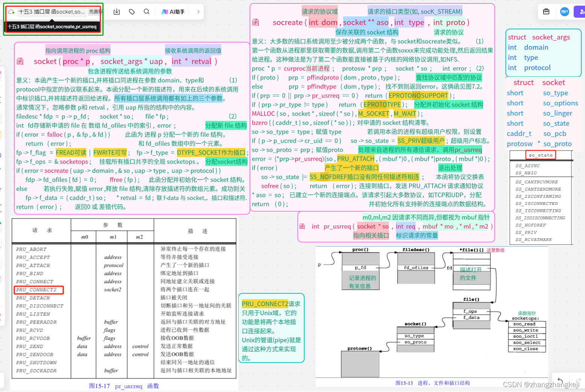Select SS_NOFDREF in the so_state list
Viewport: 585px width, 392px height.
[x=531, y=225]
